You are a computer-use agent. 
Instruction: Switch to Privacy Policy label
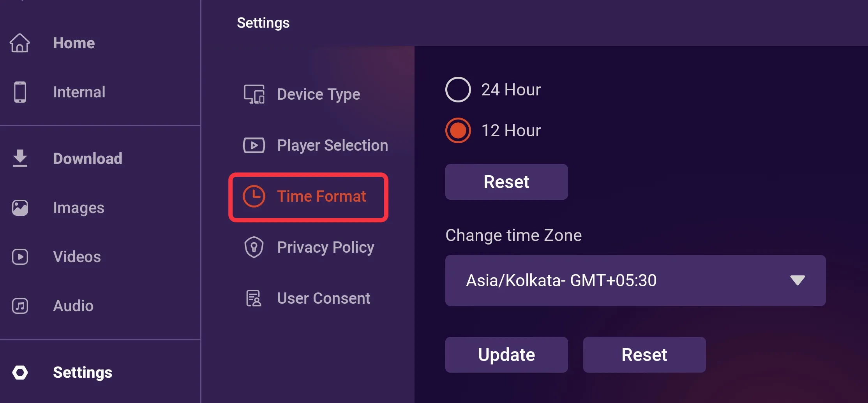pyautogui.click(x=326, y=247)
